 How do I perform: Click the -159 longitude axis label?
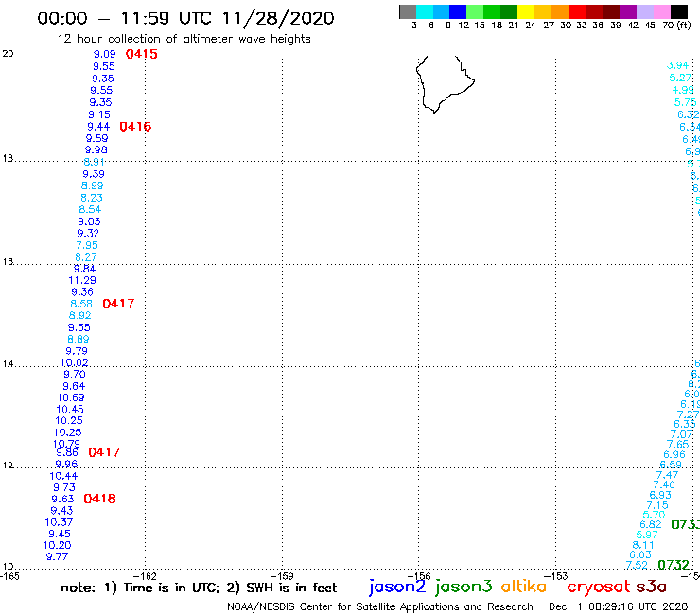[x=282, y=576]
